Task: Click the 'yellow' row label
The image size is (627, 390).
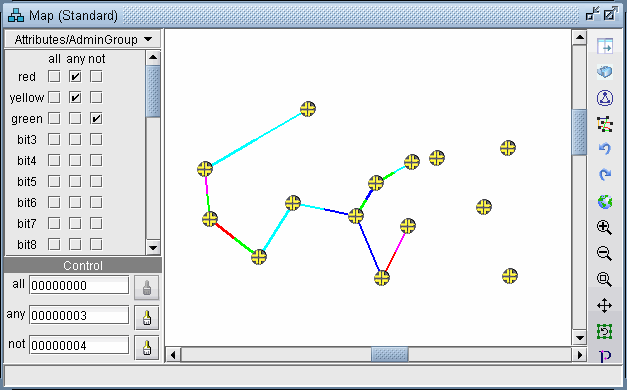Action: pyautogui.click(x=27, y=98)
